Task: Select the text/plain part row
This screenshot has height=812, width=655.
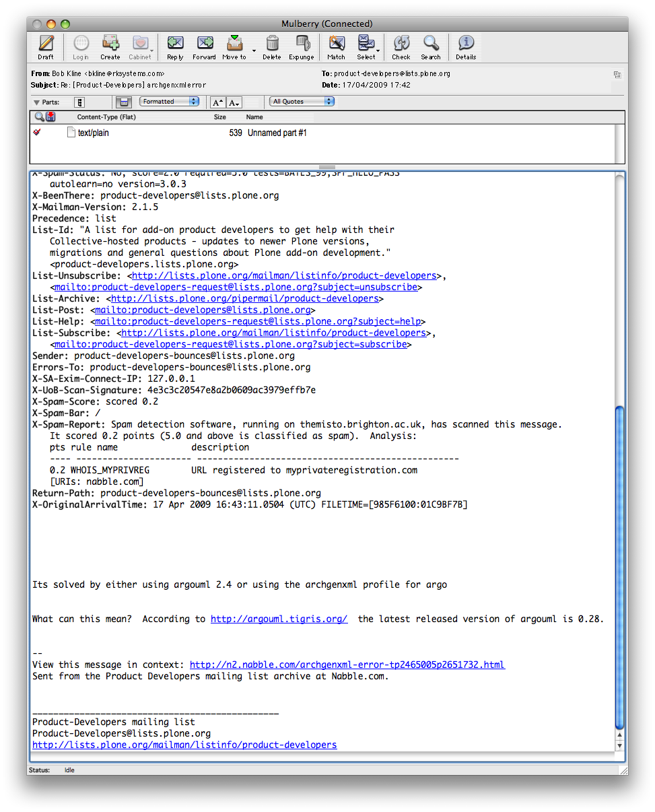Action: tap(202, 133)
